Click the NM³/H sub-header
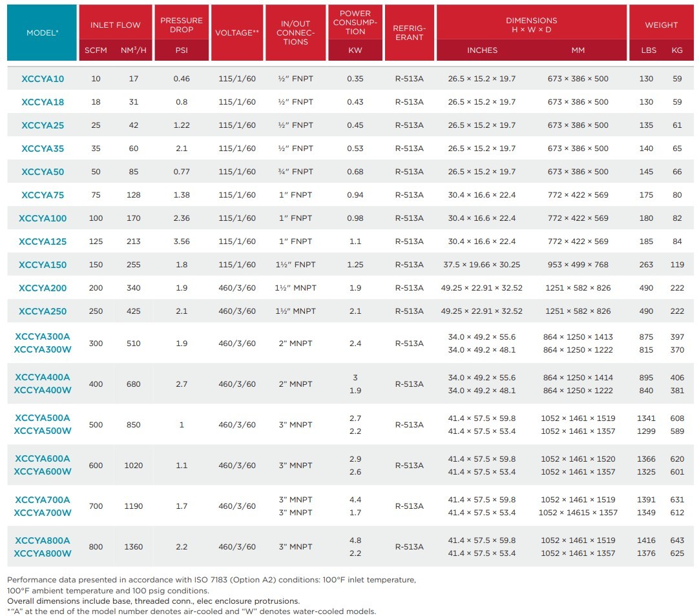 tap(134, 50)
